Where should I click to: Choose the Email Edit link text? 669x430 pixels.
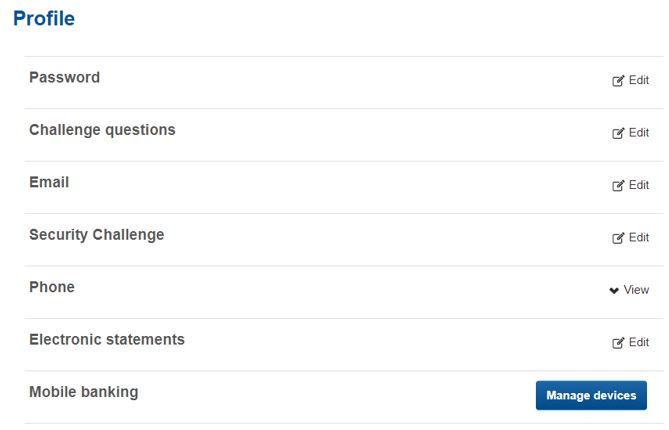click(x=639, y=185)
